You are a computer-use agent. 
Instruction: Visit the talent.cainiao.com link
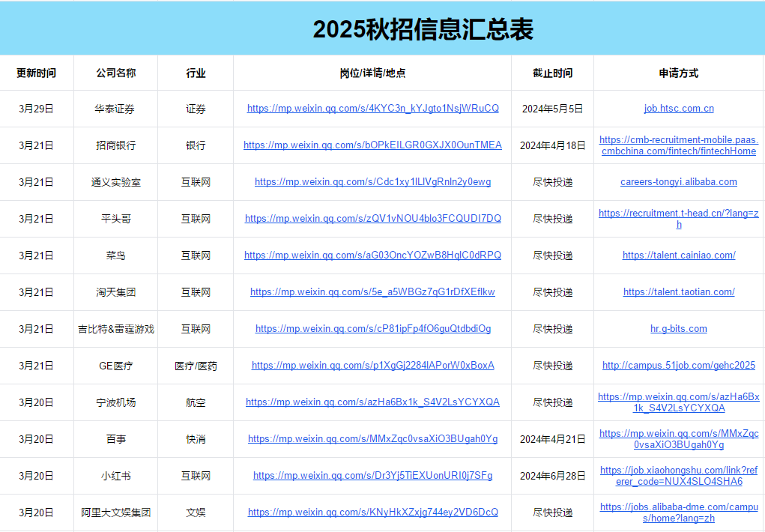pos(679,255)
